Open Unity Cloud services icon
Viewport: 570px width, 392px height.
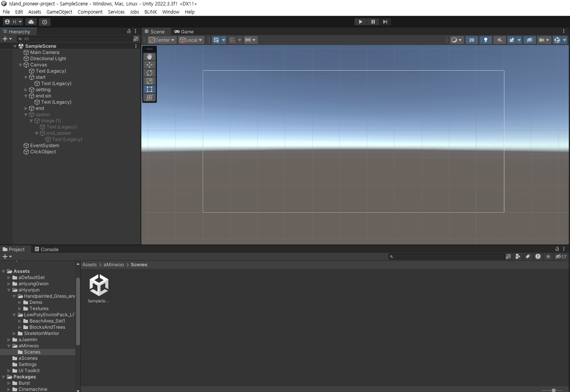(31, 22)
